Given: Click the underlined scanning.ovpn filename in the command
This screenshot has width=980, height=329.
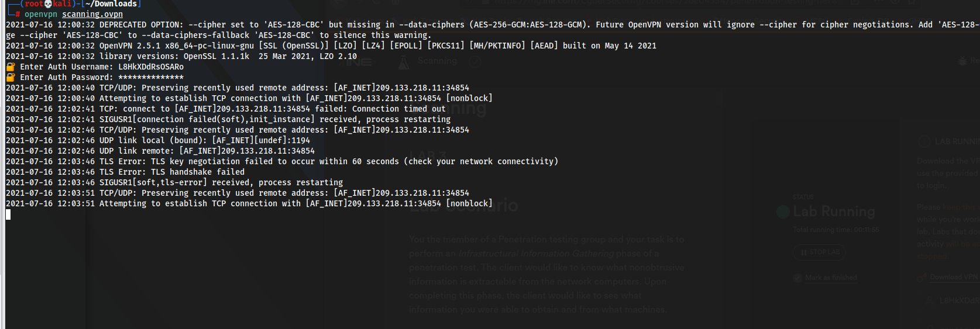Looking at the screenshot, I should coord(92,14).
